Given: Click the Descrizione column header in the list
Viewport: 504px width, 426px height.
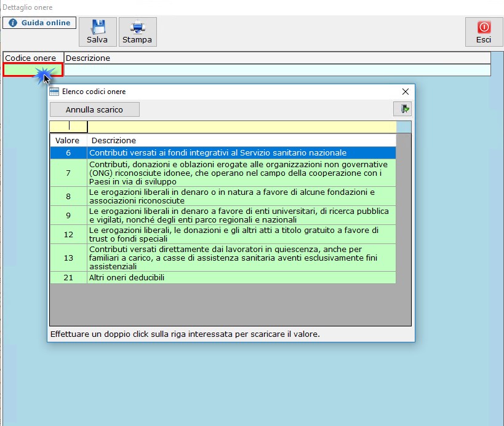Looking at the screenshot, I should coord(241,140).
